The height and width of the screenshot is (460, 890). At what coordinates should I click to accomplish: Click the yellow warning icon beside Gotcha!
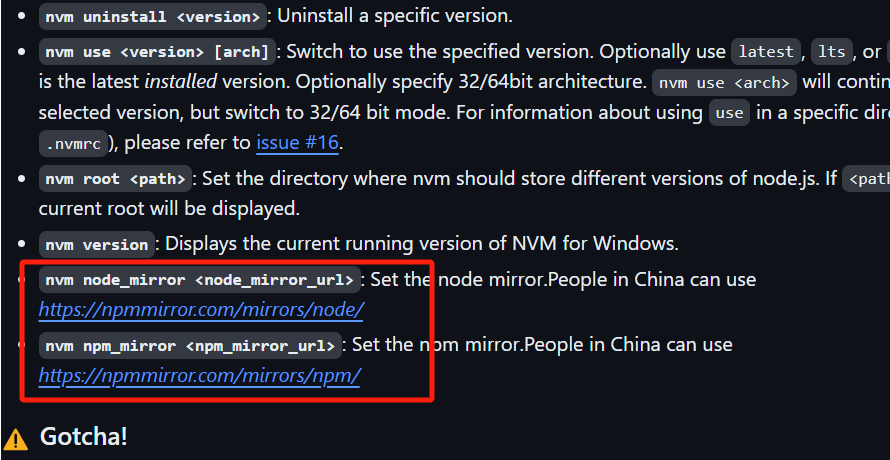pyautogui.click(x=17, y=438)
